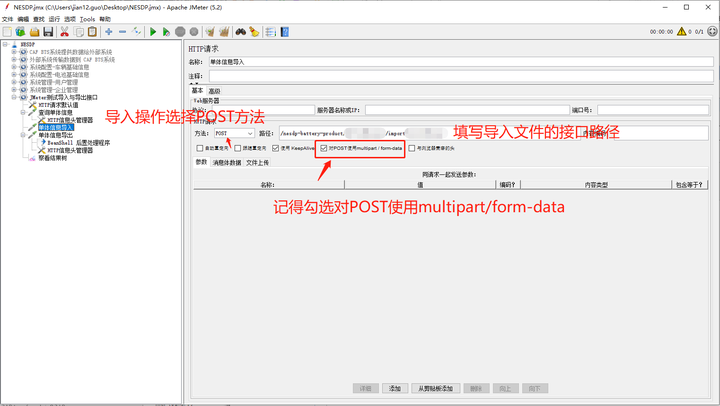This screenshot has height=406, width=720.
Task: Expand 系统配置-电池基础信息 thread group
Action: (14, 75)
